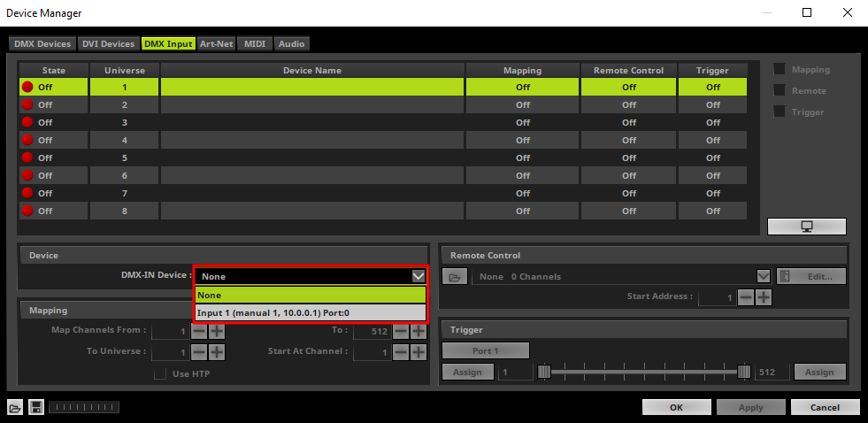Select the universe 6 number cell
Screen dimensions: 868x423
125,175
